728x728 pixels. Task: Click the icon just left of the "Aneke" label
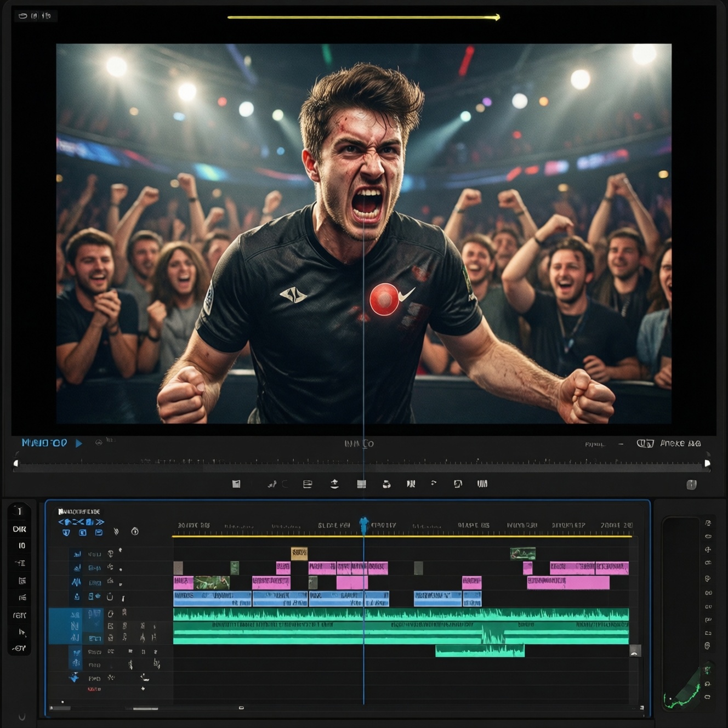[x=645, y=443]
